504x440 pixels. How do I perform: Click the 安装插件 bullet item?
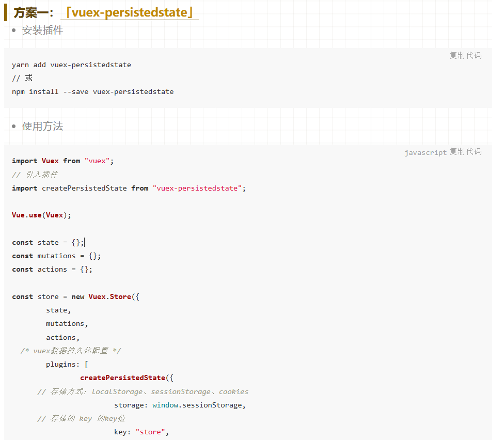42,30
